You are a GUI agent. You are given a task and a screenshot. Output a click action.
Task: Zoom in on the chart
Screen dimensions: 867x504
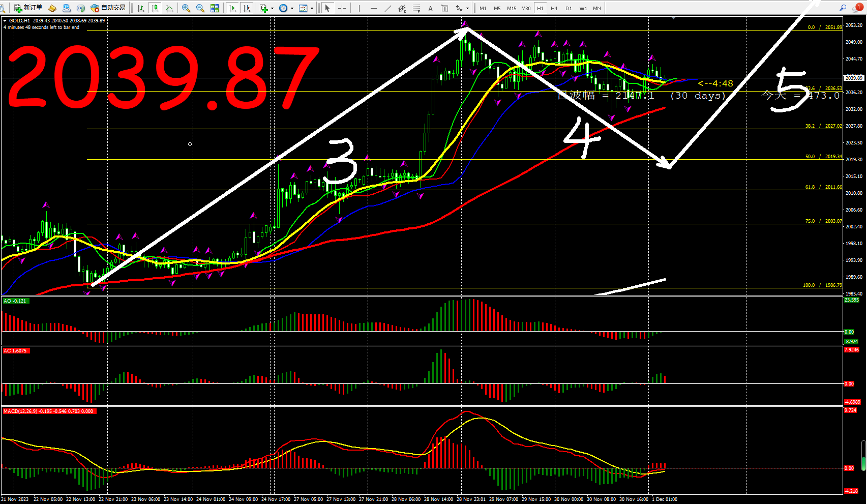coord(186,8)
